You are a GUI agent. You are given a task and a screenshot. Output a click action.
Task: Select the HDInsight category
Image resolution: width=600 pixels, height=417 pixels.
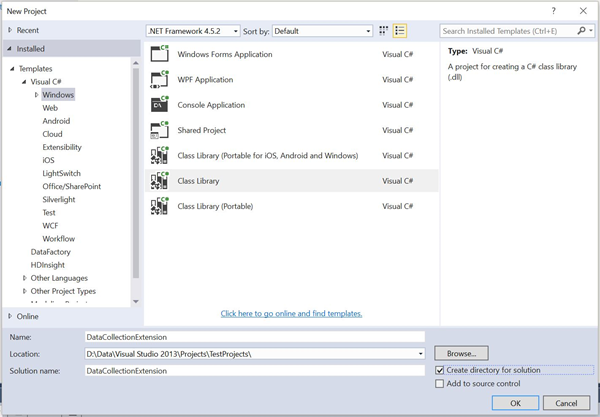(x=48, y=265)
